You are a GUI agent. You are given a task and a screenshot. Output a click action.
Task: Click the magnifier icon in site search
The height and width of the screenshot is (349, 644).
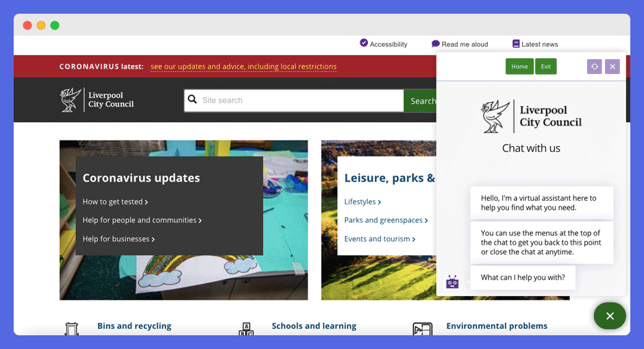[x=193, y=99]
